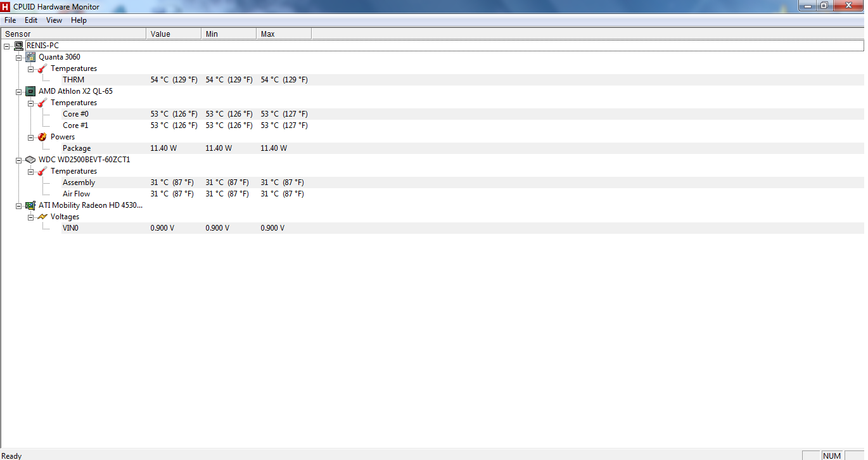Screen dimensions: 868x460
Task: Click the NUM indicator in status bar
Action: point(831,456)
